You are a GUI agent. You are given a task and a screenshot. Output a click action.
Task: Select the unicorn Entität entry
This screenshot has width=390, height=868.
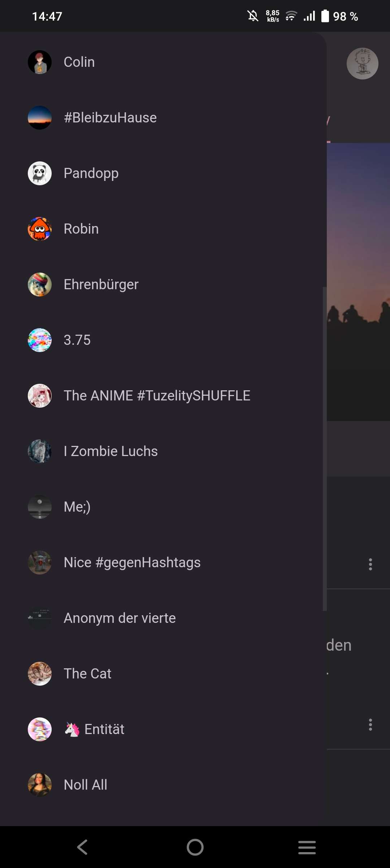163,729
